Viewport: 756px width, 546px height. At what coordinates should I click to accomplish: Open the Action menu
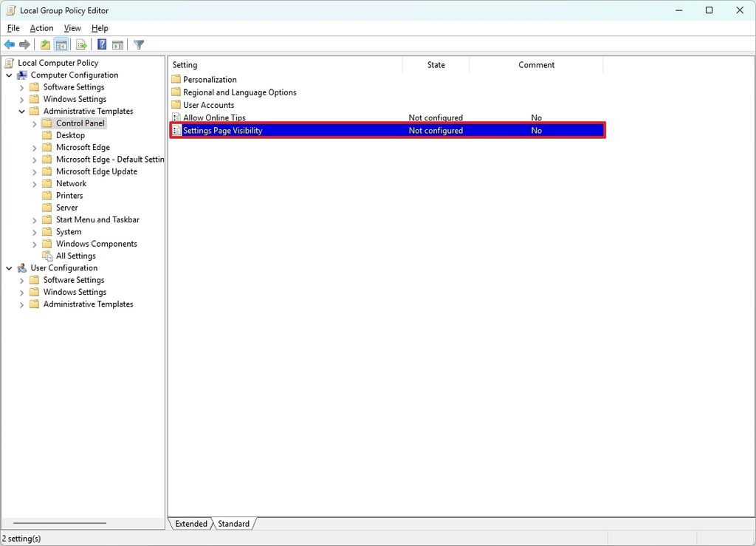(41, 28)
